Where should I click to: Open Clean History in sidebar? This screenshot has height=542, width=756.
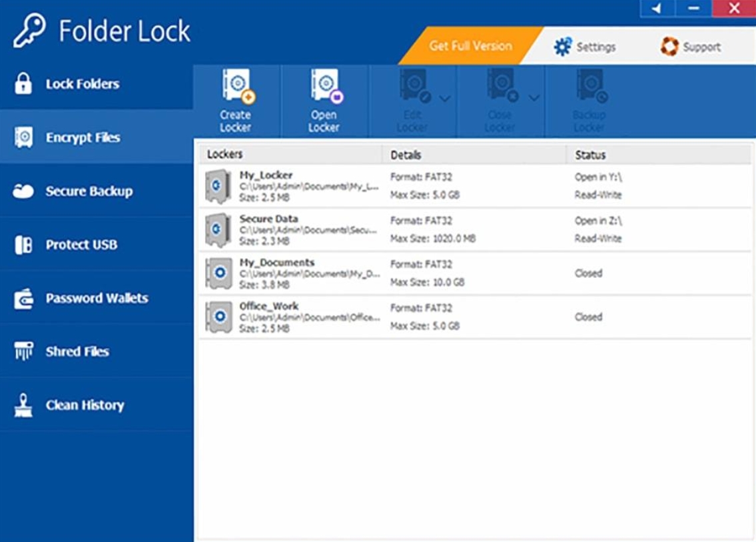pos(97,405)
